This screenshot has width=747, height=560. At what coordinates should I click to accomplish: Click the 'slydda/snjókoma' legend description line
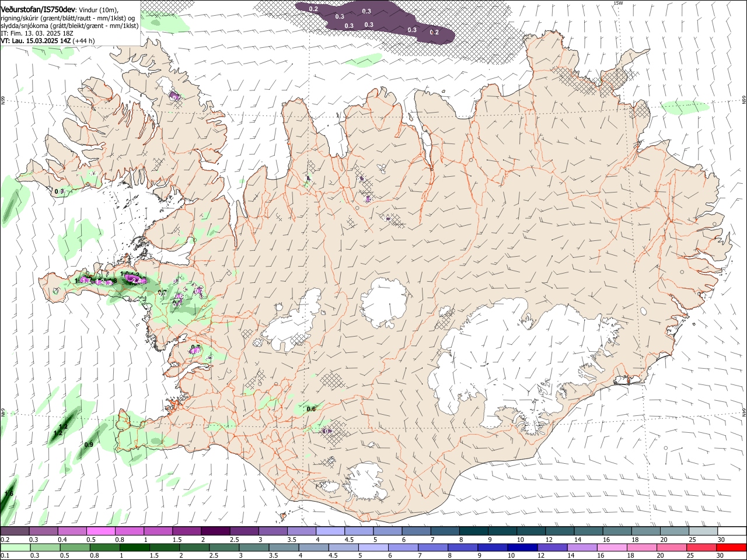[69, 26]
